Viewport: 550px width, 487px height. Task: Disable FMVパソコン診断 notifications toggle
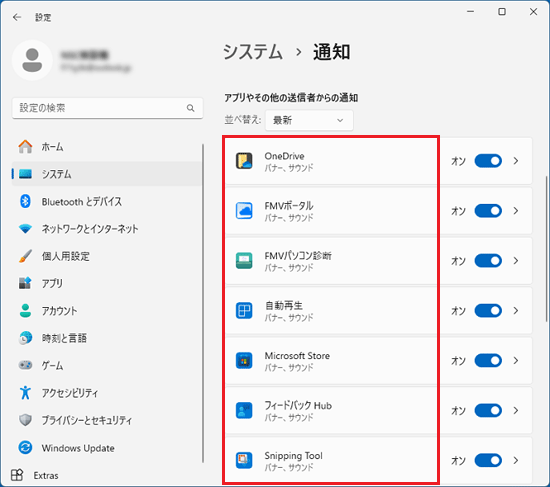click(488, 261)
